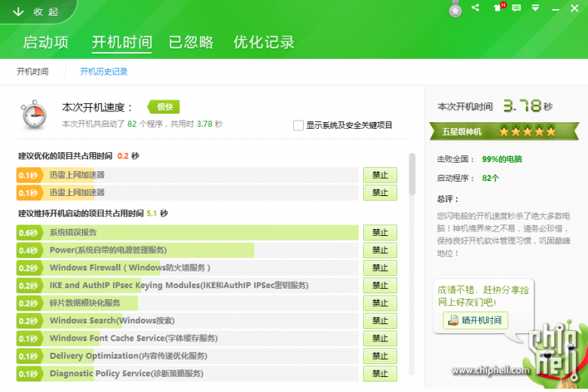Disable Delivery Optimization service
Viewport: 588px width, 392px height.
point(380,356)
